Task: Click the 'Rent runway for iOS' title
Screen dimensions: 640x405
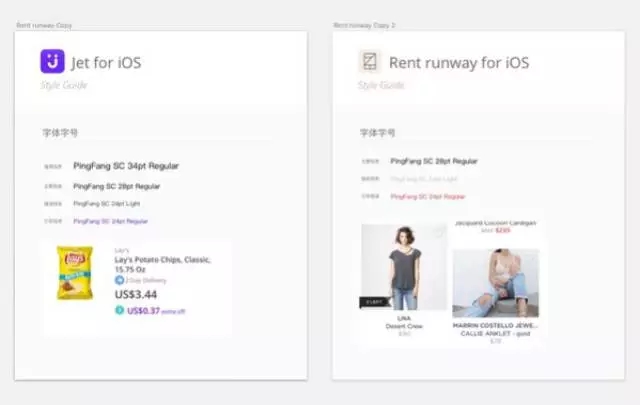Action: tap(459, 63)
